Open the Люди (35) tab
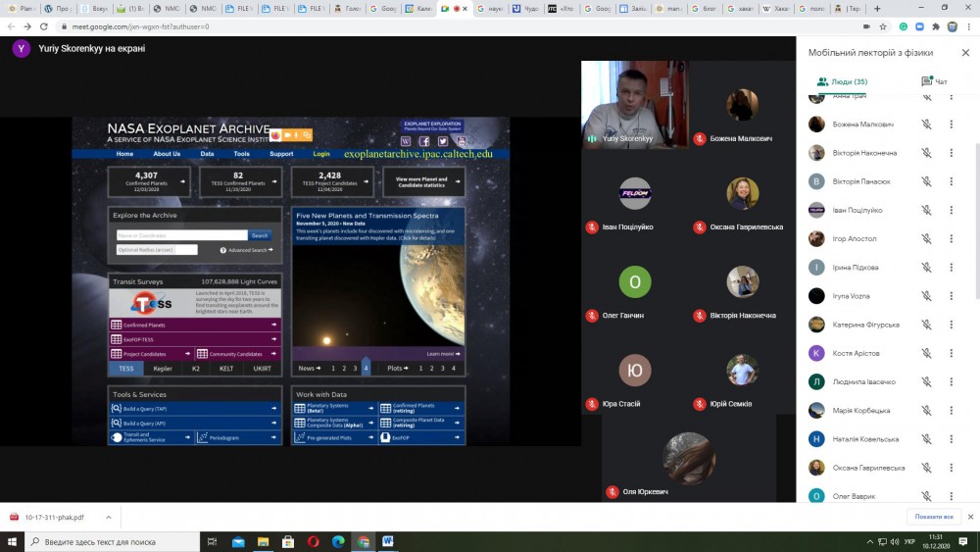980x552 pixels. click(842, 82)
